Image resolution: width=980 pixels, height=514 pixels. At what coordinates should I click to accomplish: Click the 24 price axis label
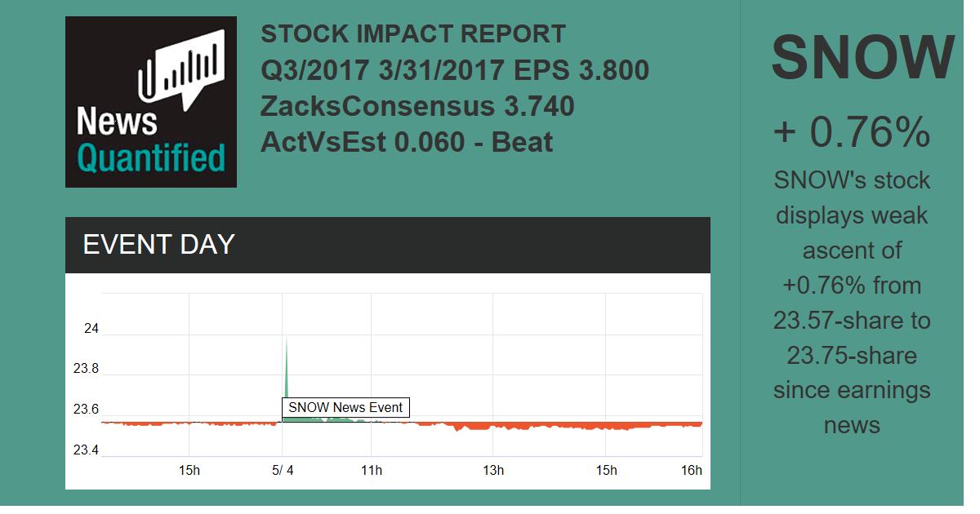91,329
